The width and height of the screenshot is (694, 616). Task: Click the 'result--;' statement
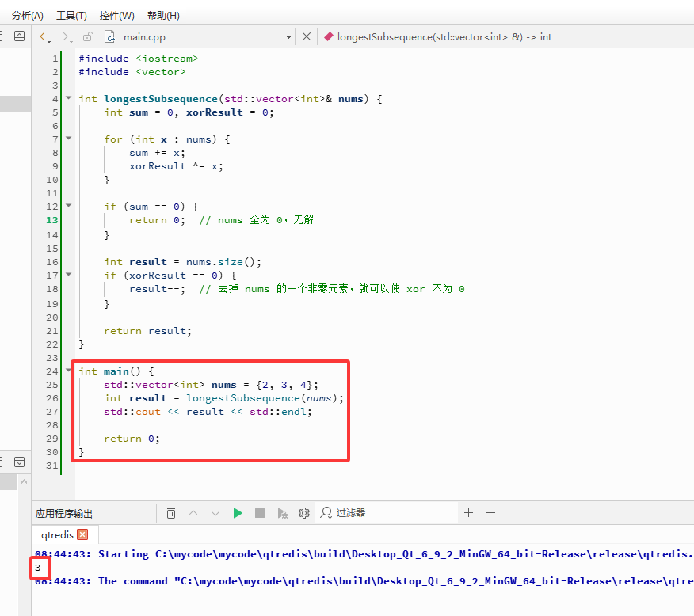(x=157, y=289)
